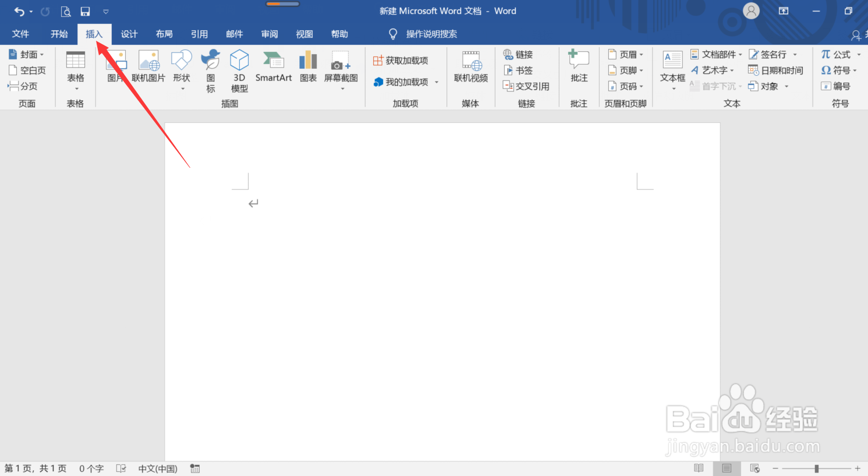The width and height of the screenshot is (868, 476).
Task: Open the 屏幕截图 screenshot dropdown
Action: coord(341,70)
